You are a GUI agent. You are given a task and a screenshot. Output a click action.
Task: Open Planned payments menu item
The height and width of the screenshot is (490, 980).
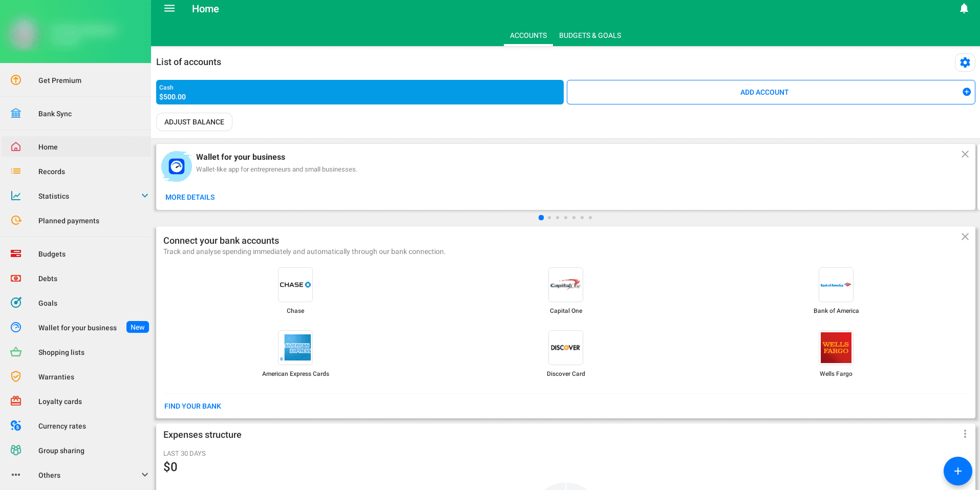coord(76,221)
